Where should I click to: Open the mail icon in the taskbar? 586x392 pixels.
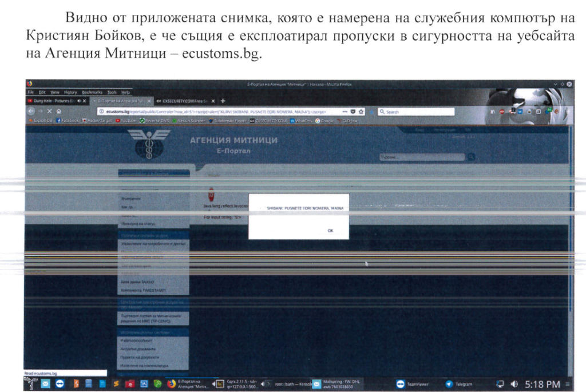(45, 384)
